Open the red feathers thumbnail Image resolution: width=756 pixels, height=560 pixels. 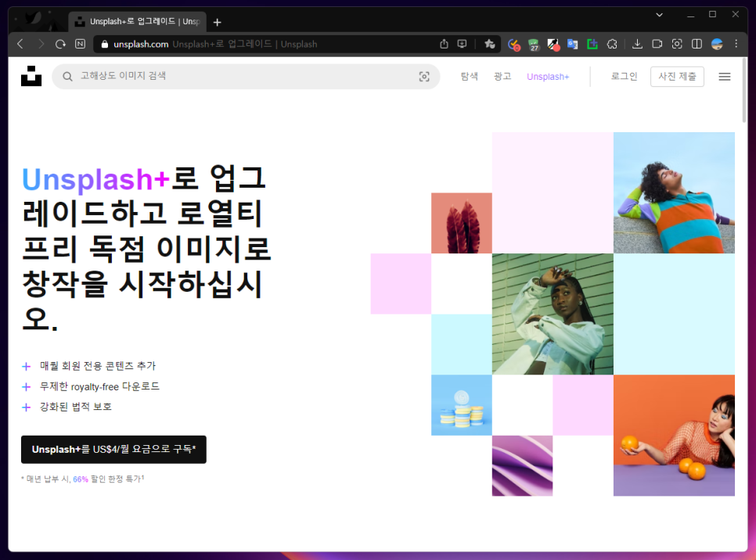(x=462, y=223)
